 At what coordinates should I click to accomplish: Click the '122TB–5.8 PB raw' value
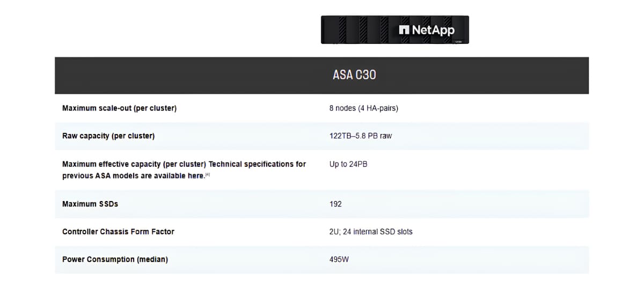click(x=361, y=136)
